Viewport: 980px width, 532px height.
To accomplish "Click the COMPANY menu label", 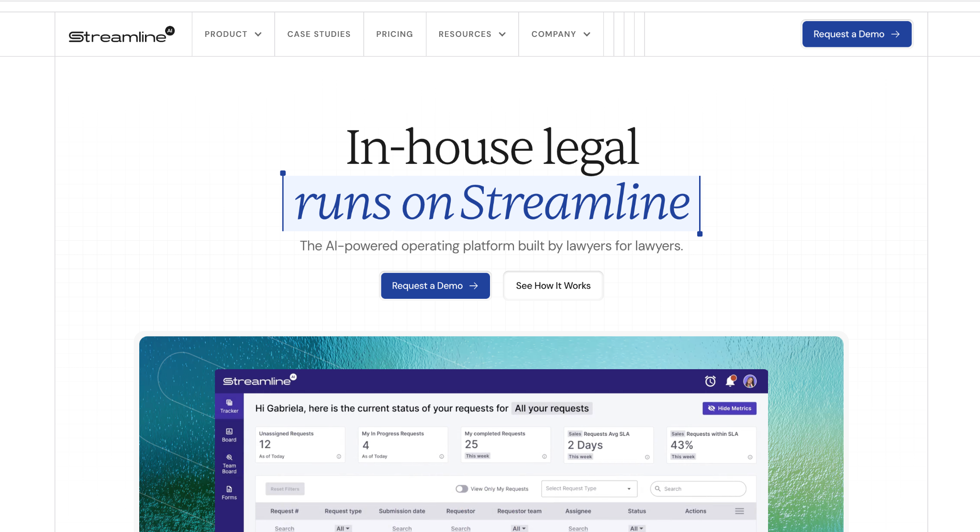I will pos(554,34).
